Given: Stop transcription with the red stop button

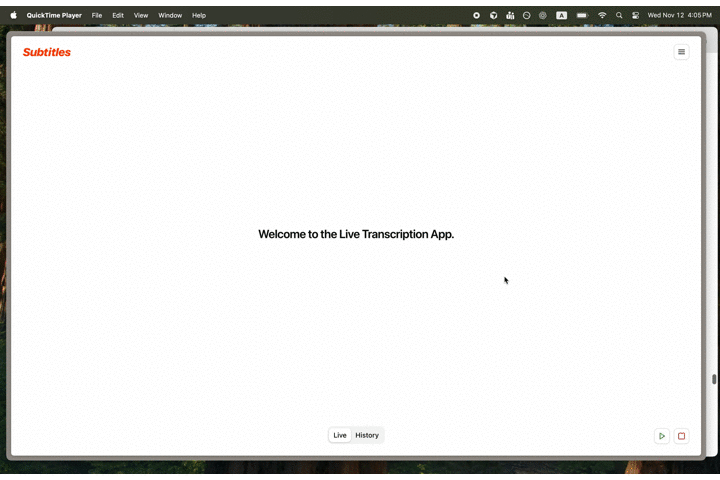Looking at the screenshot, I should click(x=682, y=436).
